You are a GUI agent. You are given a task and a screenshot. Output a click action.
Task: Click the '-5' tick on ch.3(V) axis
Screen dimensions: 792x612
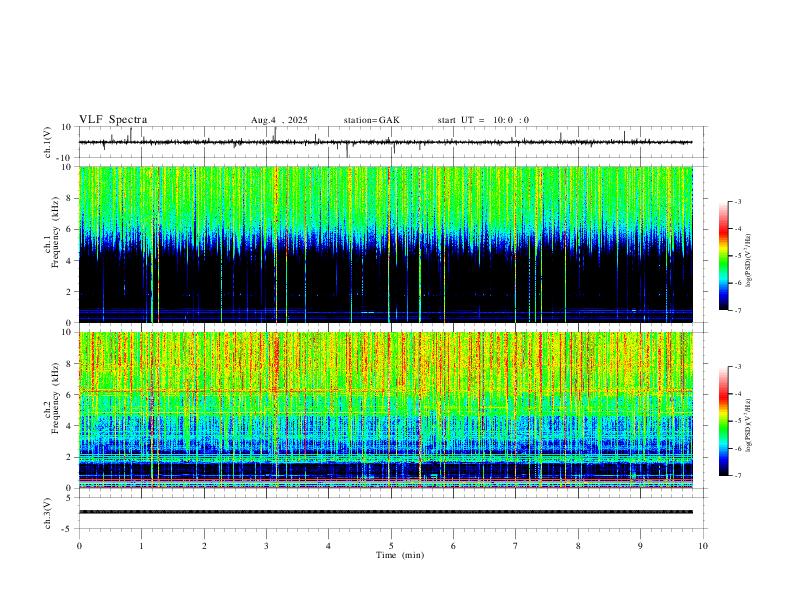click(68, 529)
